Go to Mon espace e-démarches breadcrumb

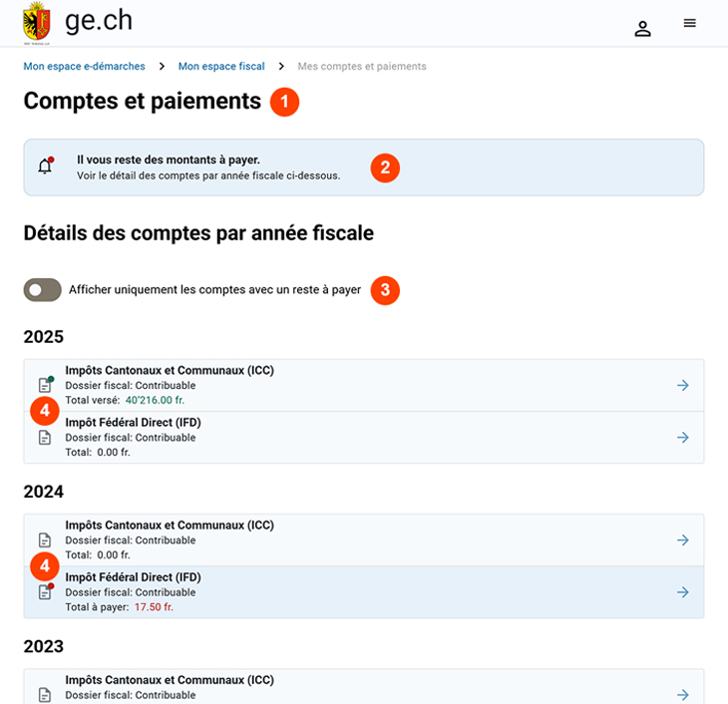[84, 67]
